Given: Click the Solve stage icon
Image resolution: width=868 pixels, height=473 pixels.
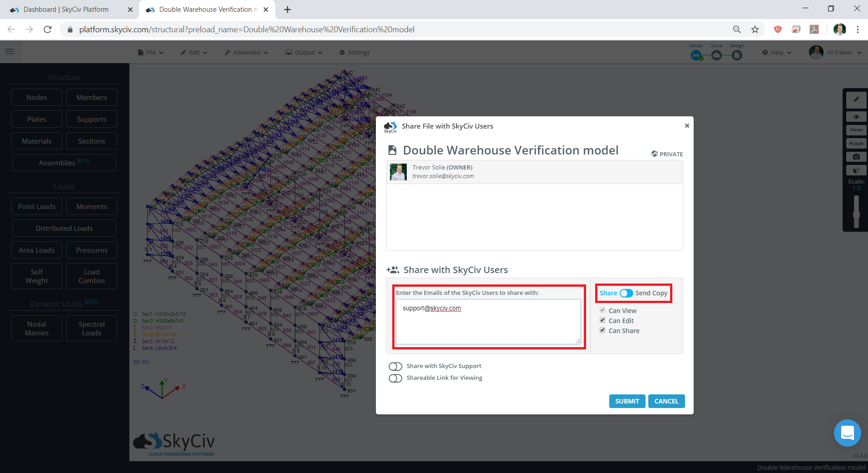Looking at the screenshot, I should [716, 55].
